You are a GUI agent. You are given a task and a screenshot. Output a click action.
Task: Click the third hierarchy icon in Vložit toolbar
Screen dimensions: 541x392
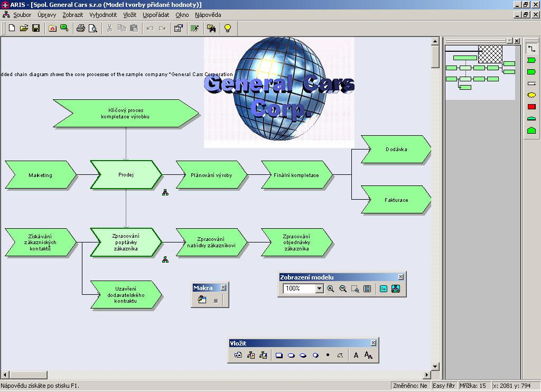(x=263, y=355)
